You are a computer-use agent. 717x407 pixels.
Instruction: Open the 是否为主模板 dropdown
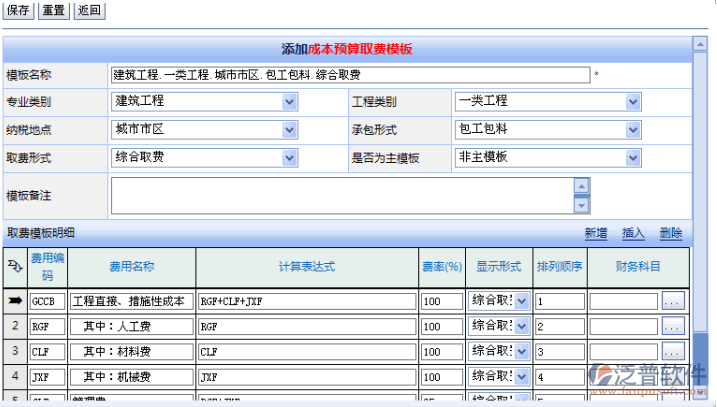[x=633, y=158]
